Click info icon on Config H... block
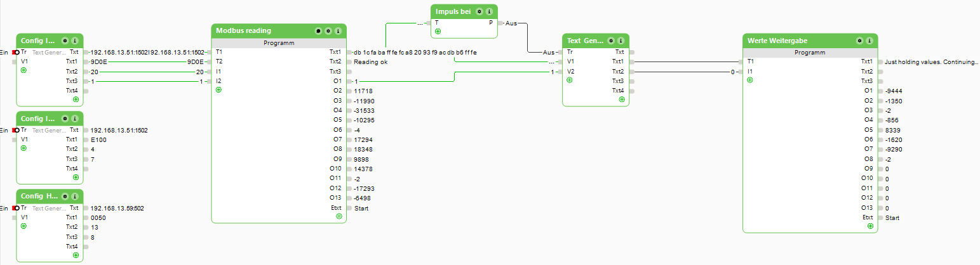 (x=75, y=196)
